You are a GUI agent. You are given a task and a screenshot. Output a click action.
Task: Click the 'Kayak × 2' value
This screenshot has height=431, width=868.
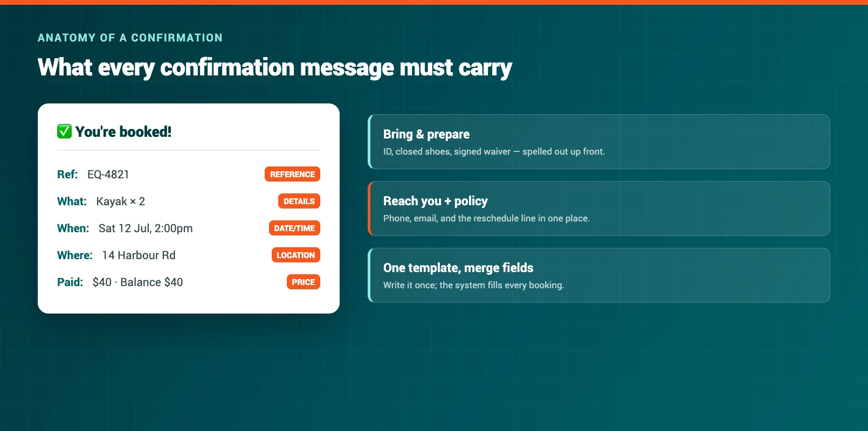[121, 201]
